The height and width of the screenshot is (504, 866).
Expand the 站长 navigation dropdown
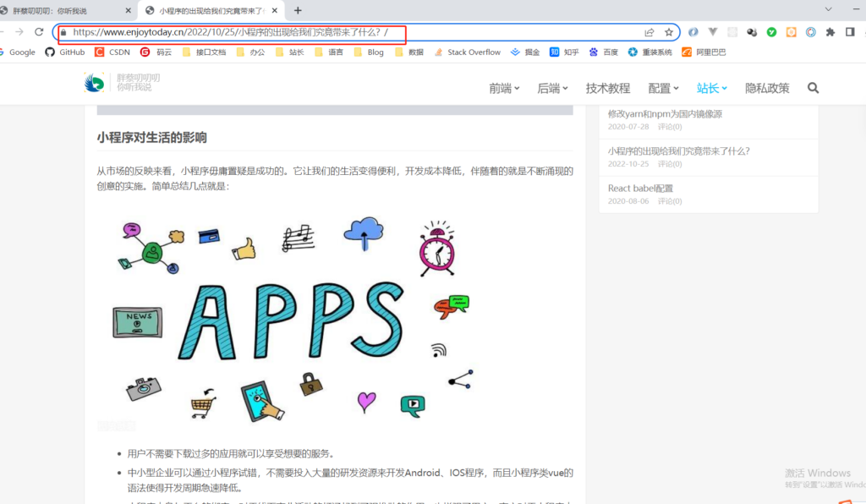pos(711,88)
